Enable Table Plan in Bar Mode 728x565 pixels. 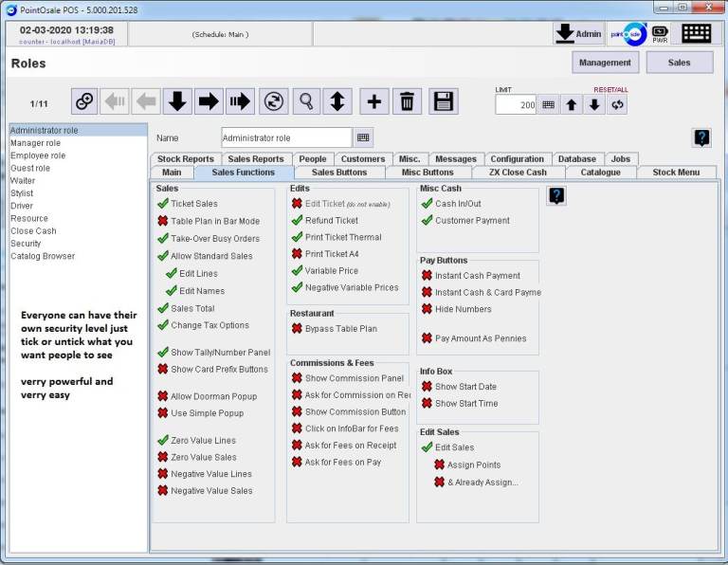coord(163,221)
